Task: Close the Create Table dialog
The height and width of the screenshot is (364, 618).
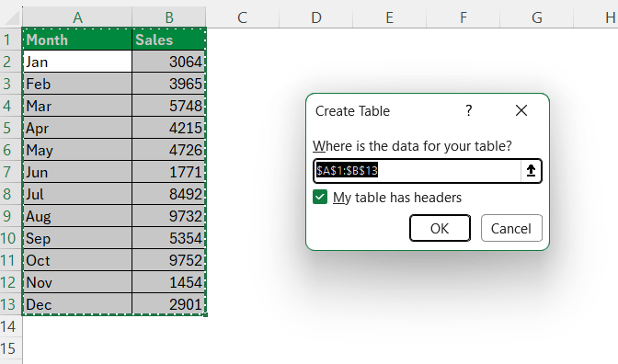Action: [521, 110]
